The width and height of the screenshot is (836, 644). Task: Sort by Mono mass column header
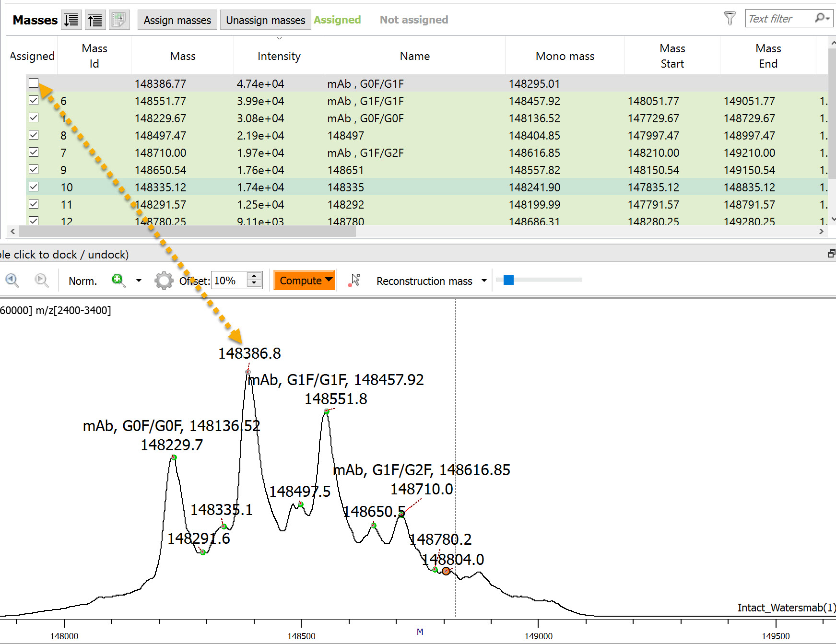(x=565, y=56)
